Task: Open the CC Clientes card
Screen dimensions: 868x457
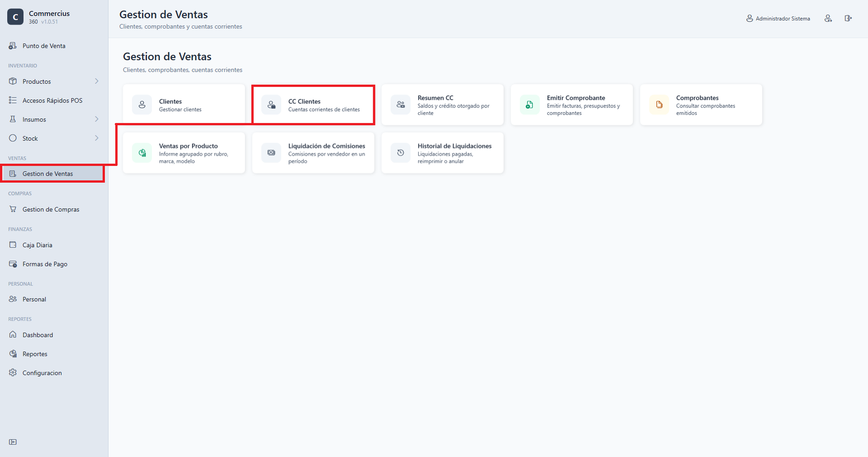Action: tap(314, 105)
